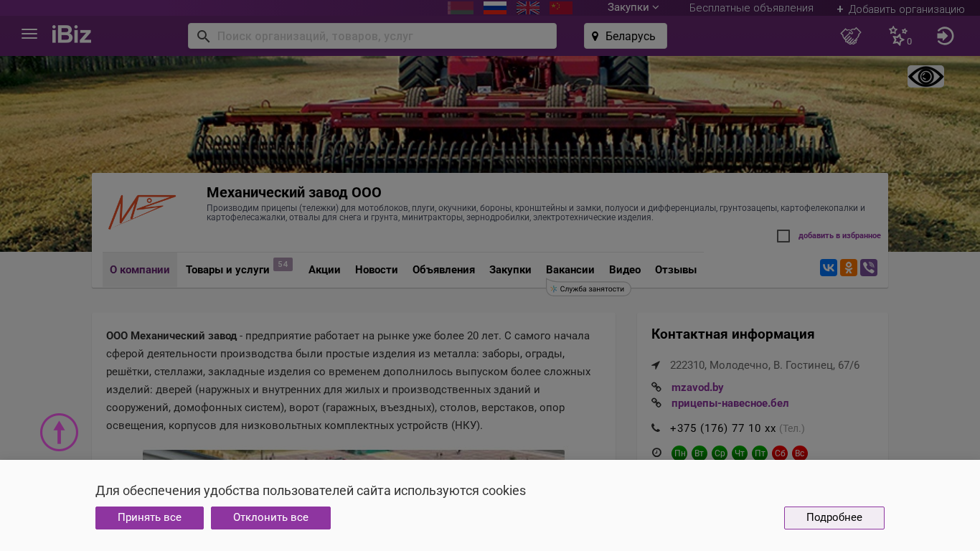Open the mzavod.by website link
980x551 pixels.
(x=697, y=387)
